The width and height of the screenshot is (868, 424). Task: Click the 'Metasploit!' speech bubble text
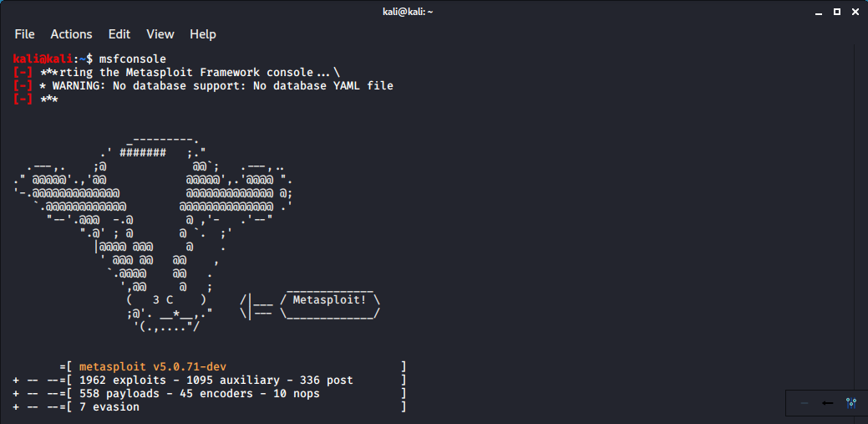[329, 300]
